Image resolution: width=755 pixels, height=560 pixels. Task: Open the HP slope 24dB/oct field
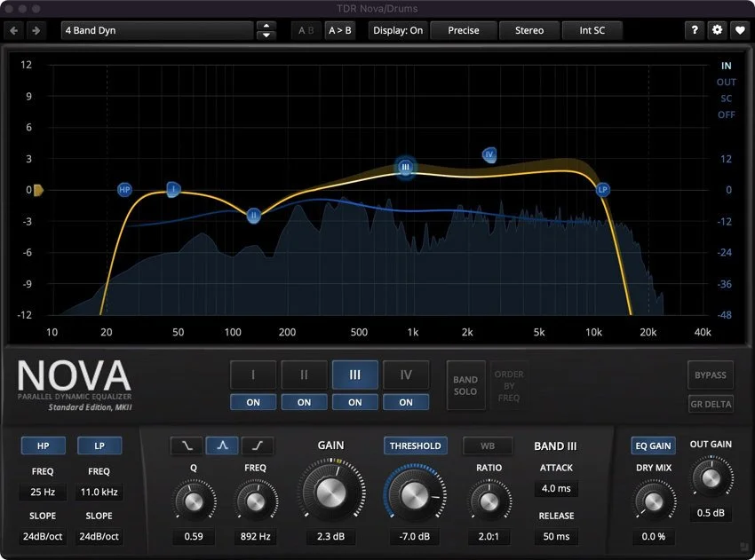pos(43,536)
